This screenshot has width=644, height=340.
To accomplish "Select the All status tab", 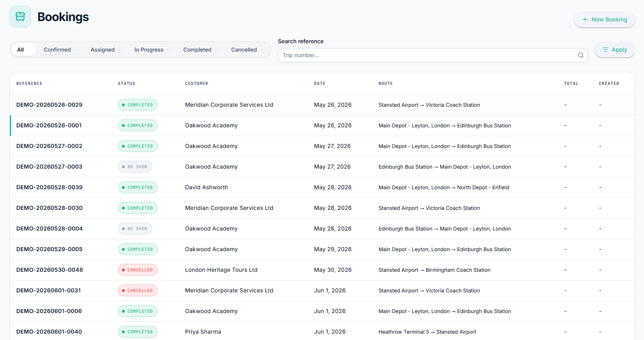I will [x=24, y=50].
